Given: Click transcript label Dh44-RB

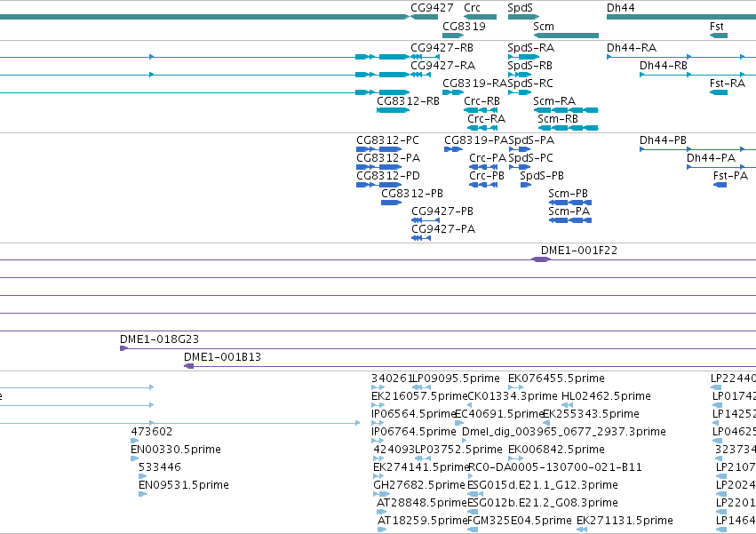Looking at the screenshot, I should tap(664, 66).
